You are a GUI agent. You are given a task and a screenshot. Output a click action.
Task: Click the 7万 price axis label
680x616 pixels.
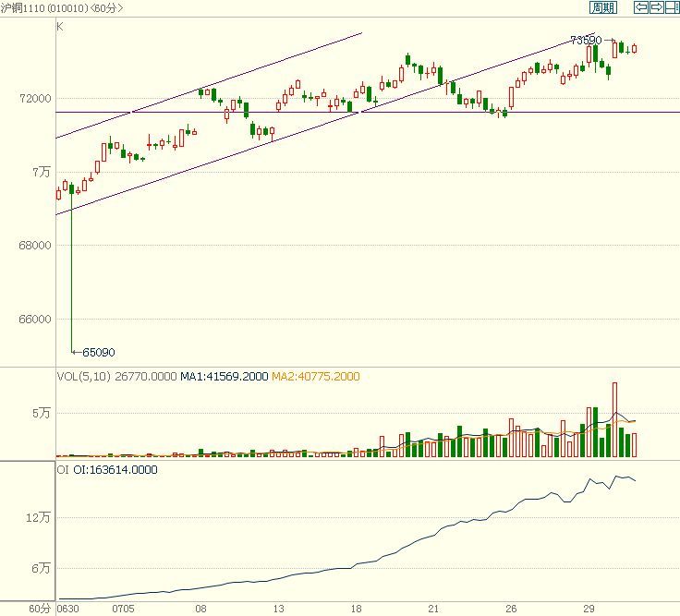(42, 172)
